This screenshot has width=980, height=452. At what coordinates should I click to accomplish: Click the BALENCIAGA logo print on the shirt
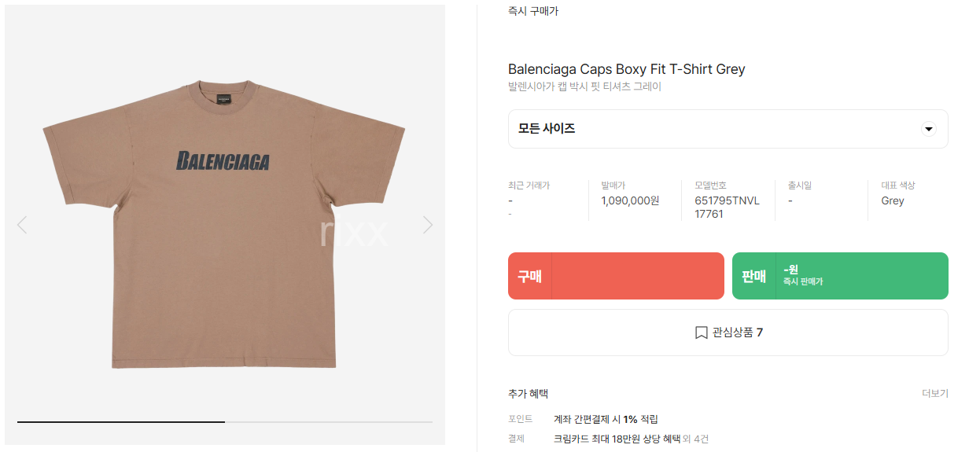point(223,160)
